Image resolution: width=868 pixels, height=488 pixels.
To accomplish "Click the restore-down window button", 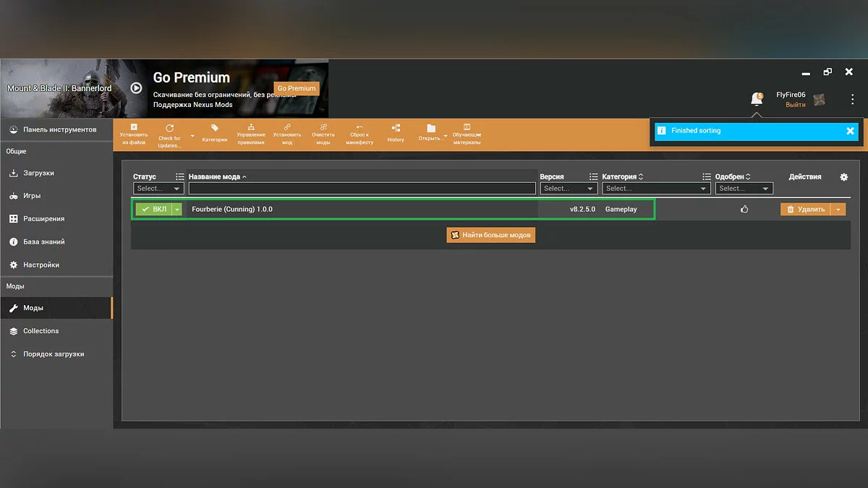I will coord(827,72).
